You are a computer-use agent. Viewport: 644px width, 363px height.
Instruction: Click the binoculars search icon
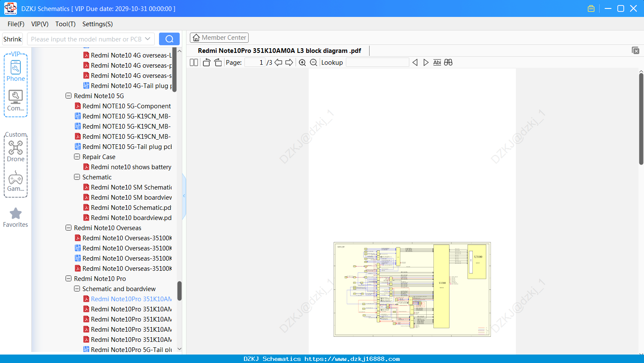point(448,62)
